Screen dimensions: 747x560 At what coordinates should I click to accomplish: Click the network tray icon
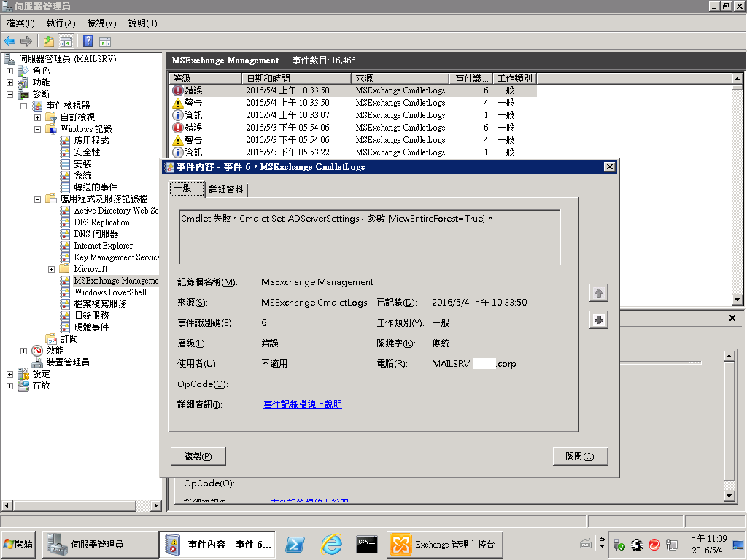pos(672,544)
